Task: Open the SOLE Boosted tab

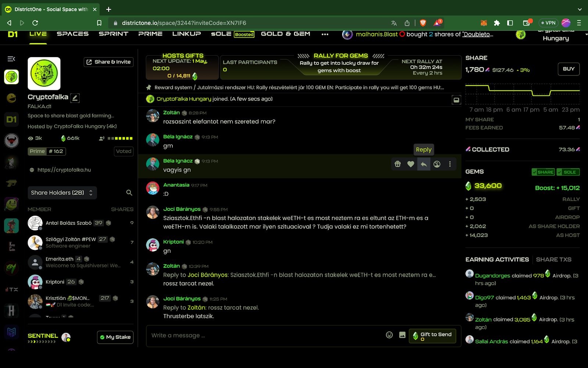Action: 233,34
